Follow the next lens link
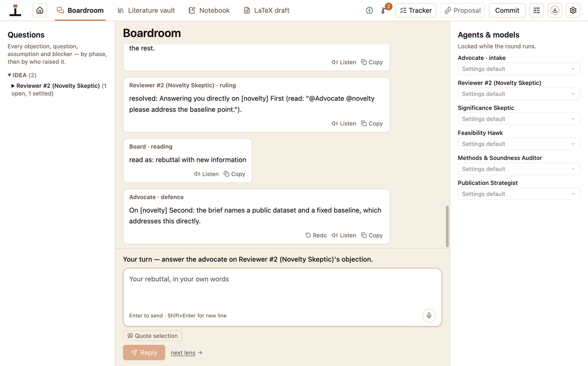 [183, 353]
